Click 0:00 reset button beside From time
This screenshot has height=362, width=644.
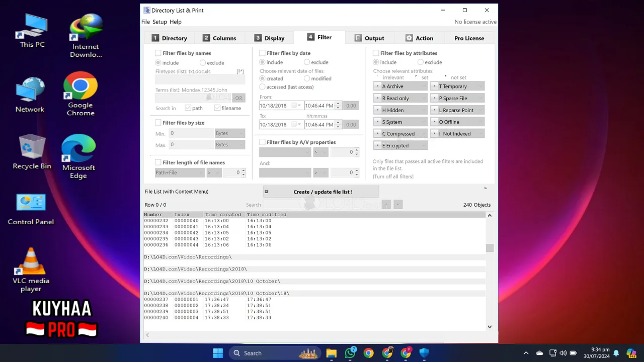[x=351, y=106]
